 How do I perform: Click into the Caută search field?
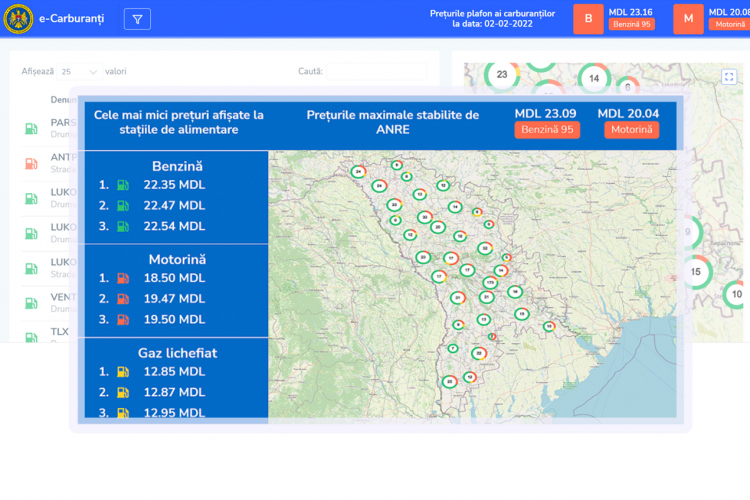click(x=376, y=72)
